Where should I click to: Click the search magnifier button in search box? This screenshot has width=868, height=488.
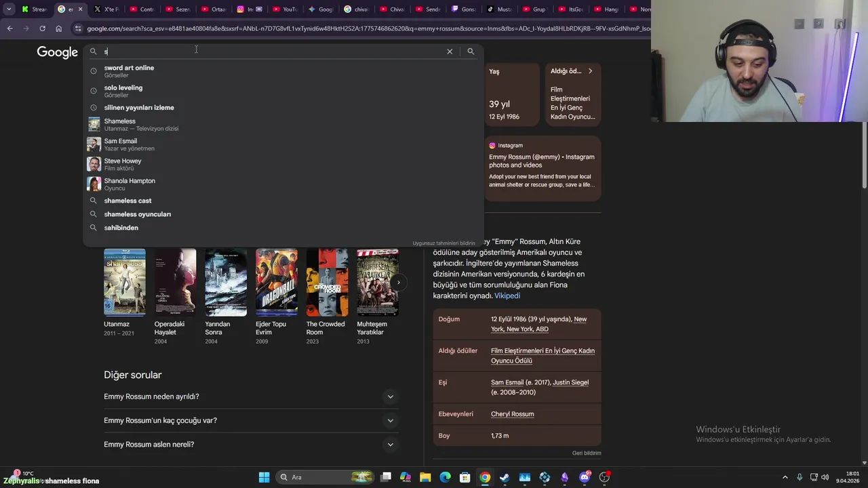click(471, 52)
